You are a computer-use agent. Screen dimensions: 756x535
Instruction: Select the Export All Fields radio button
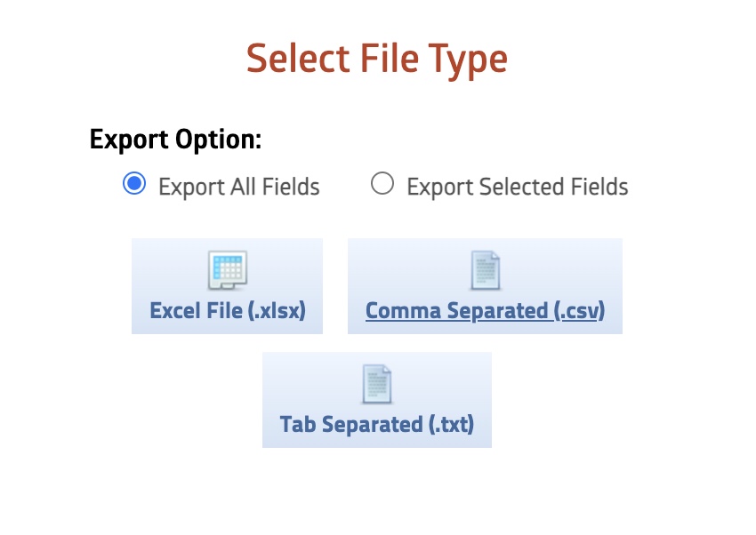click(x=133, y=183)
